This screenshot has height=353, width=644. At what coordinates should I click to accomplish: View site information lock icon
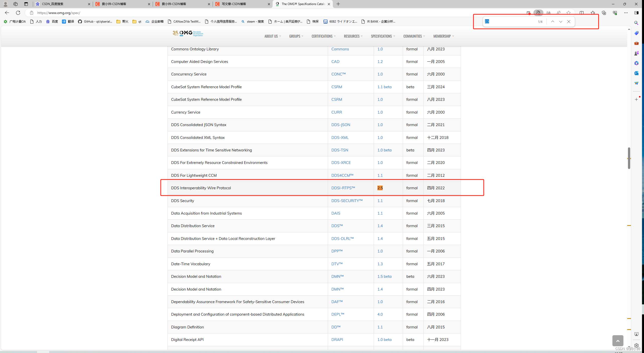31,13
